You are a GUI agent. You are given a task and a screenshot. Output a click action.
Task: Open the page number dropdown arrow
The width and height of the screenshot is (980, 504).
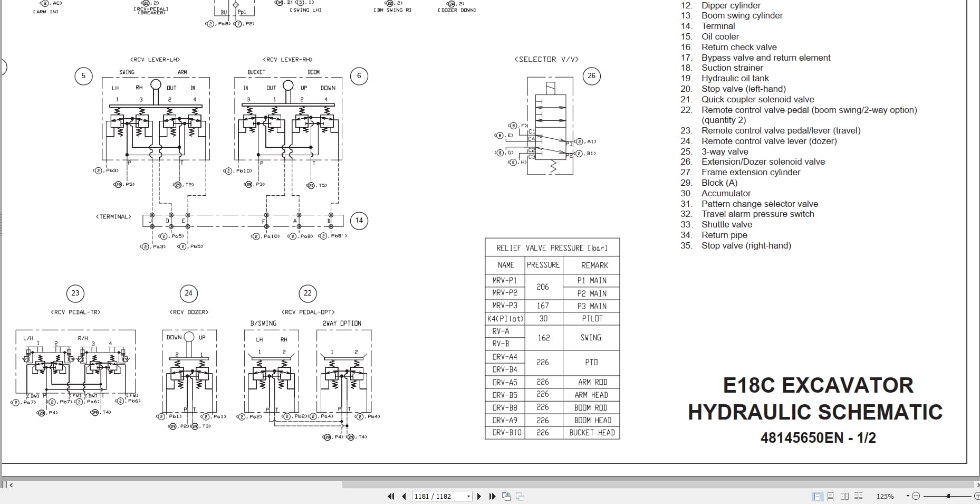(x=468, y=496)
